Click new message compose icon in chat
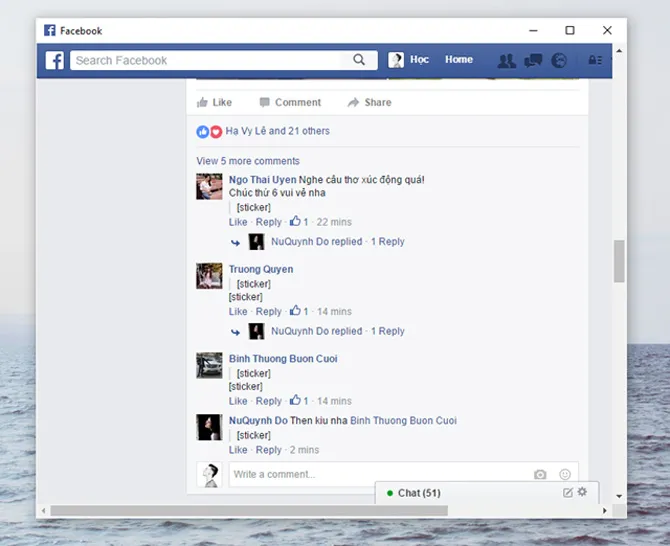Image resolution: width=670 pixels, height=546 pixels. pyautogui.click(x=567, y=493)
